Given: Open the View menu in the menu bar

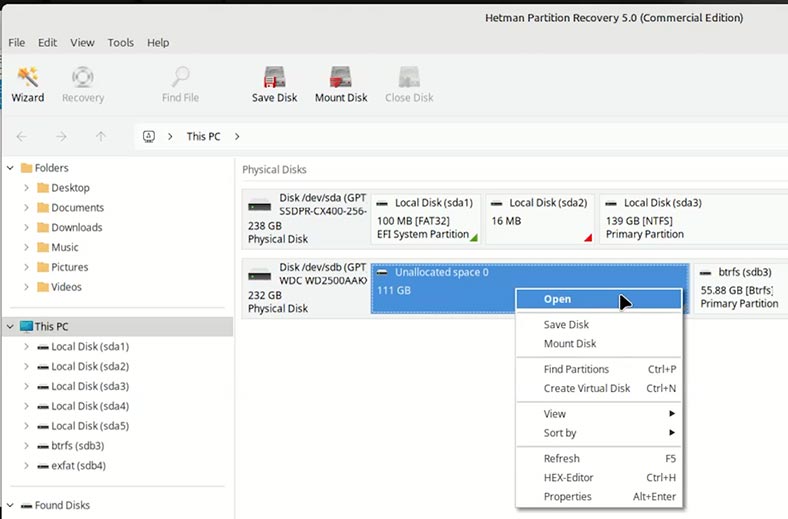Looking at the screenshot, I should 82,43.
